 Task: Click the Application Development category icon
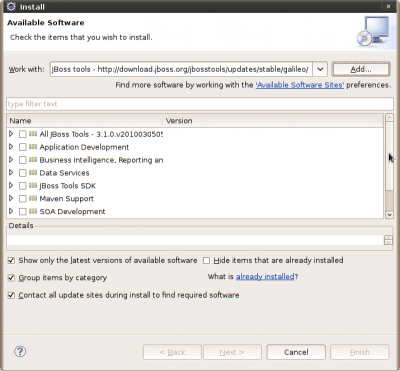click(33, 147)
